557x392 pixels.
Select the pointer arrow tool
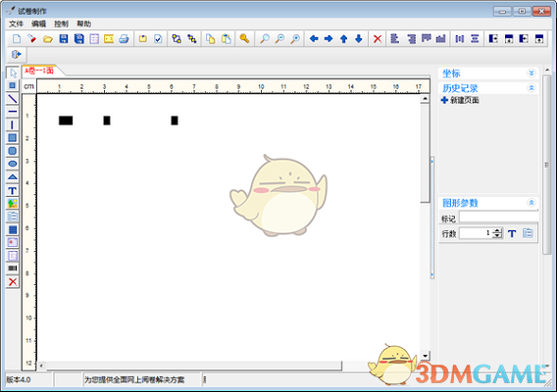[x=13, y=73]
